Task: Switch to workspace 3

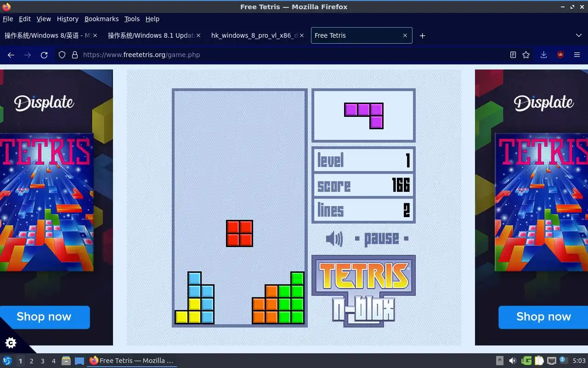Action: pyautogui.click(x=42, y=361)
